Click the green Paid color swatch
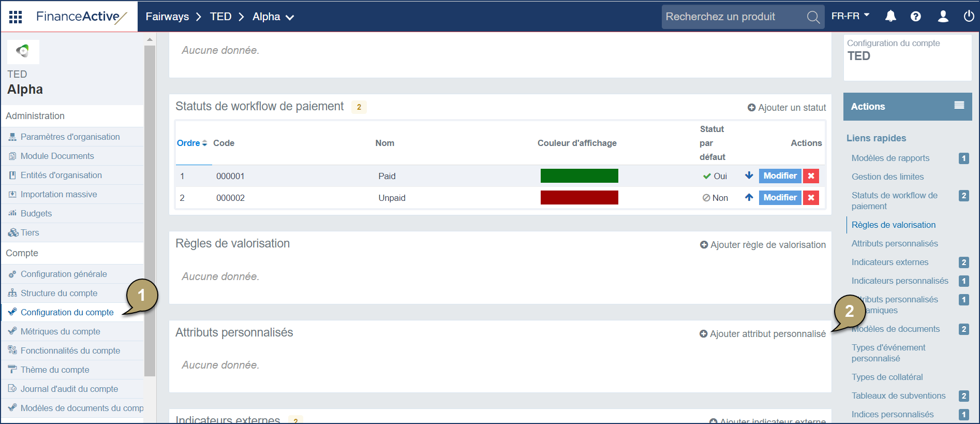 (x=579, y=176)
